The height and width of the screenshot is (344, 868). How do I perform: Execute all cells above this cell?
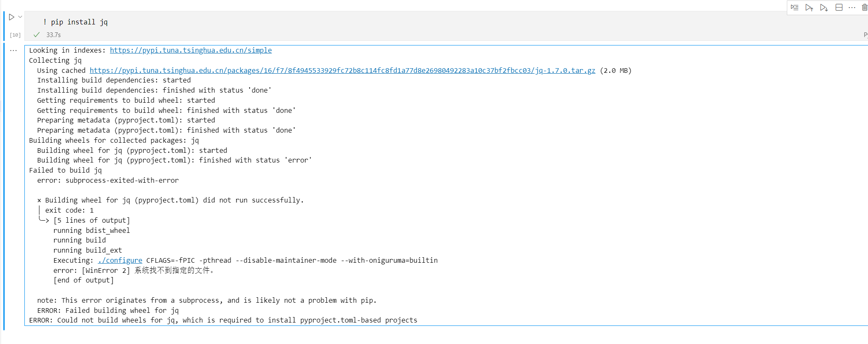pos(809,8)
